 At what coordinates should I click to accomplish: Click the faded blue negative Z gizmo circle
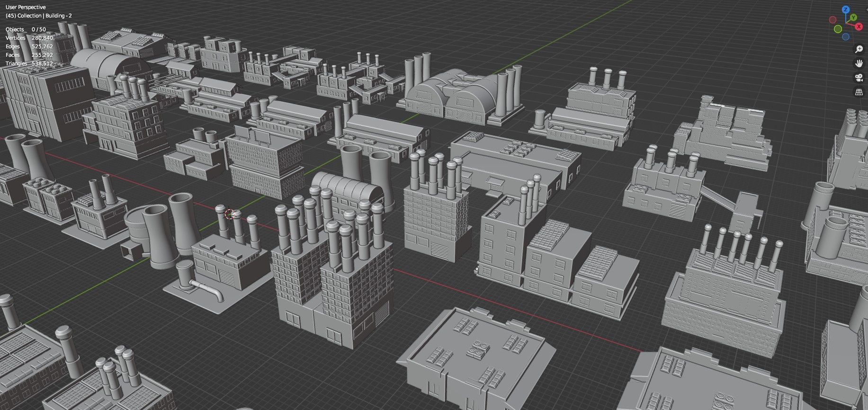click(846, 37)
